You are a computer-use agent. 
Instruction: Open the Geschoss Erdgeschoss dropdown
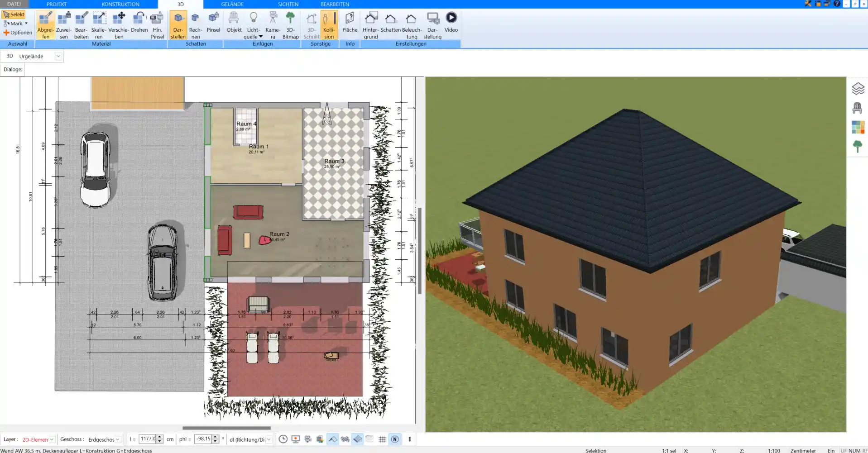click(x=118, y=439)
